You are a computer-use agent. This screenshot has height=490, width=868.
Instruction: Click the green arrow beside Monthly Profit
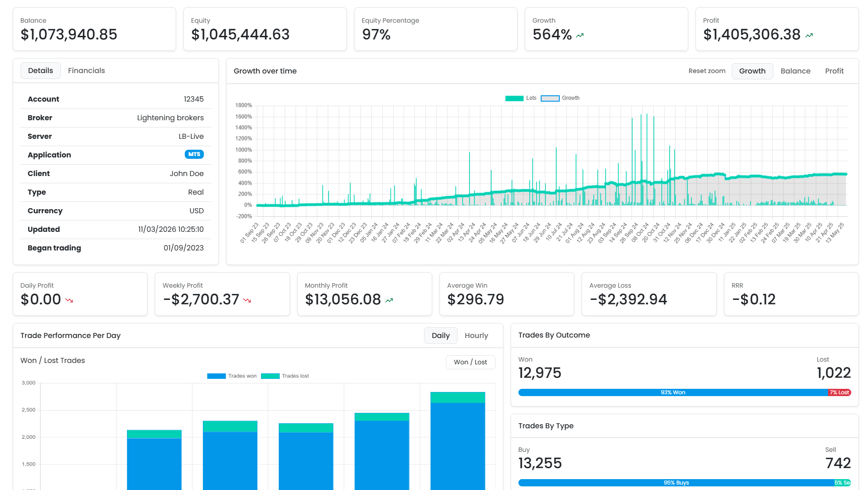389,300
